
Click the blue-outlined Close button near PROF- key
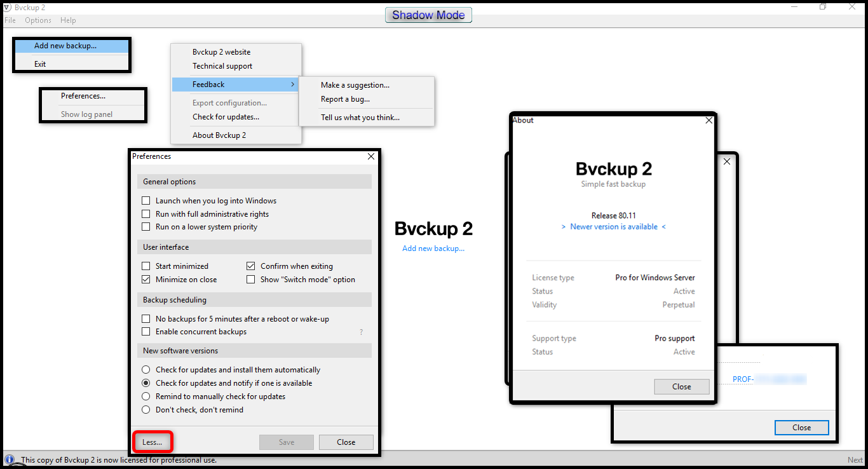pos(802,428)
